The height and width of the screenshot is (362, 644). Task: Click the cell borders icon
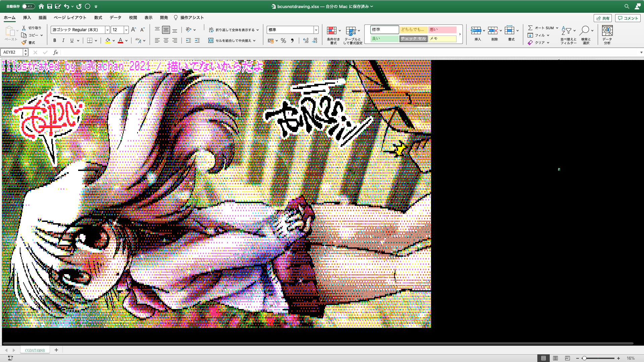pos(90,41)
